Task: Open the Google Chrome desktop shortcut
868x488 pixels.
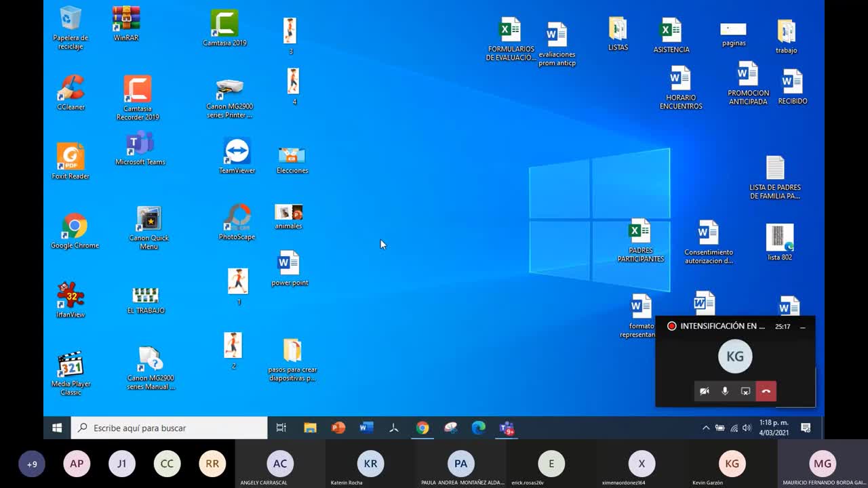Action: click(75, 231)
